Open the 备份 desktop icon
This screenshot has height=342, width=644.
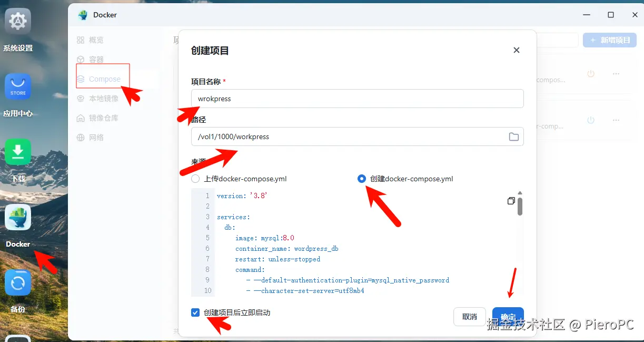(18, 283)
